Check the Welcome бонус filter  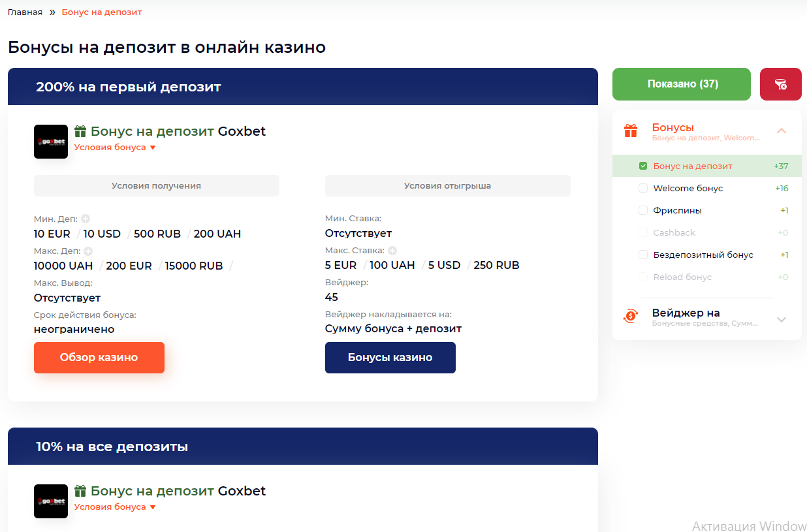point(643,188)
